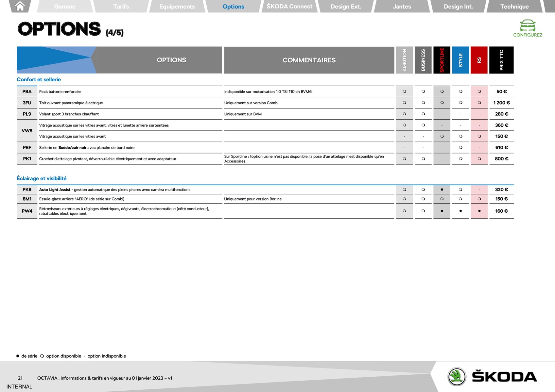The width and height of the screenshot is (555, 392).
Task: Click 'Volant sport 3 branches chauffant' text
Action: (69, 114)
